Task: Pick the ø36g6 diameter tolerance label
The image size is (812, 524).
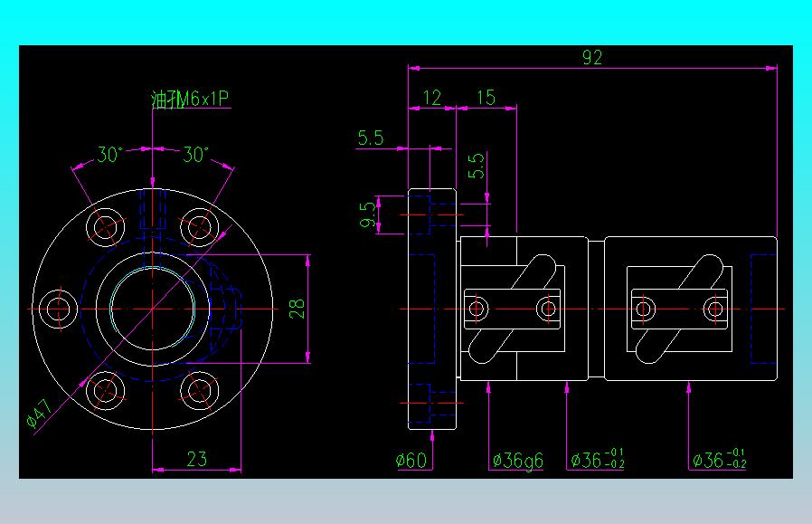Action: (518, 461)
